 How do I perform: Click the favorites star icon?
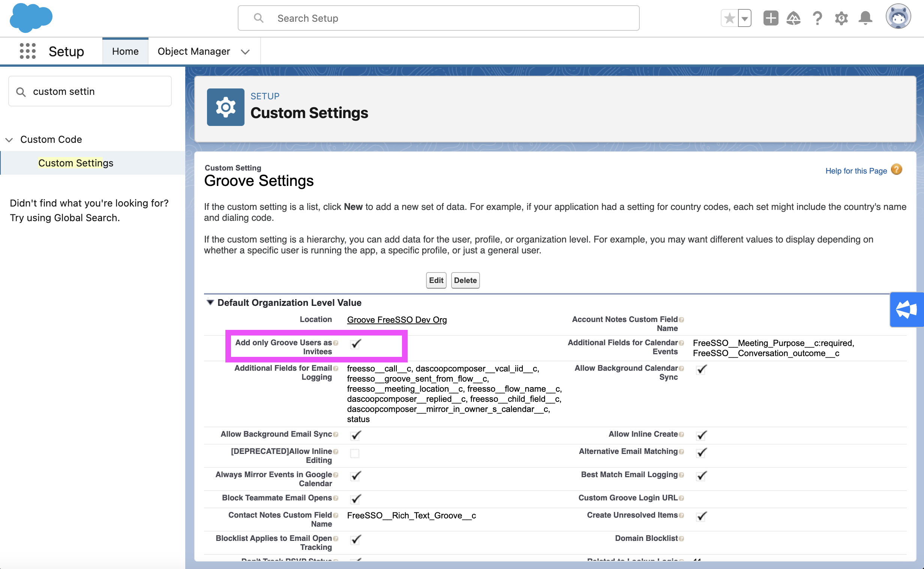pos(729,18)
